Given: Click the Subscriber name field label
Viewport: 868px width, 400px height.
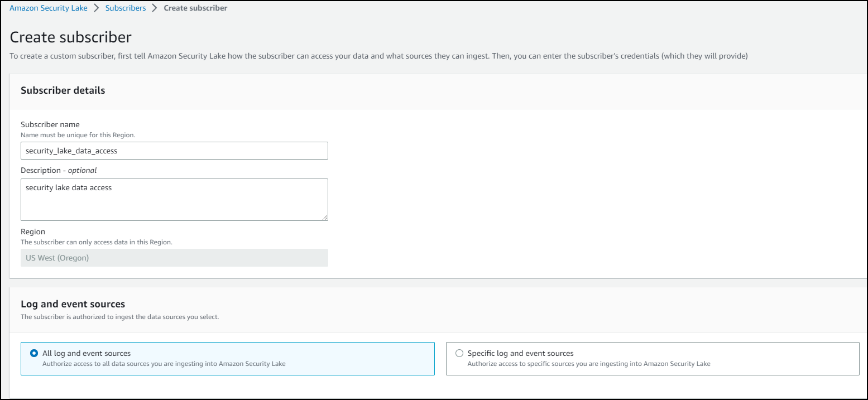Looking at the screenshot, I should (x=50, y=124).
